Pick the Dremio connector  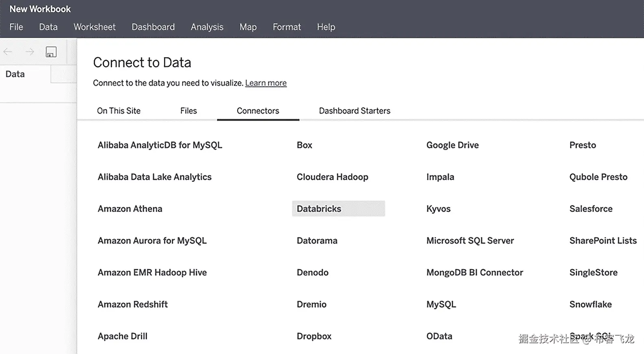(311, 304)
